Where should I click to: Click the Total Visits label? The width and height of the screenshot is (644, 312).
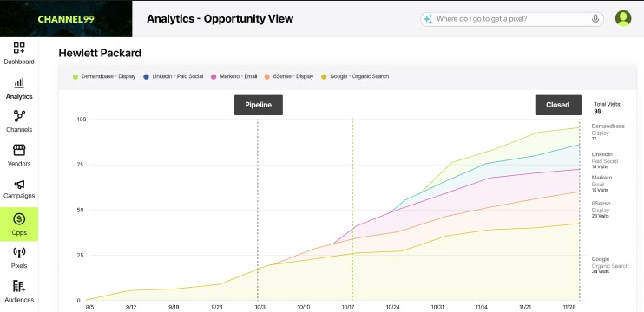coord(608,104)
